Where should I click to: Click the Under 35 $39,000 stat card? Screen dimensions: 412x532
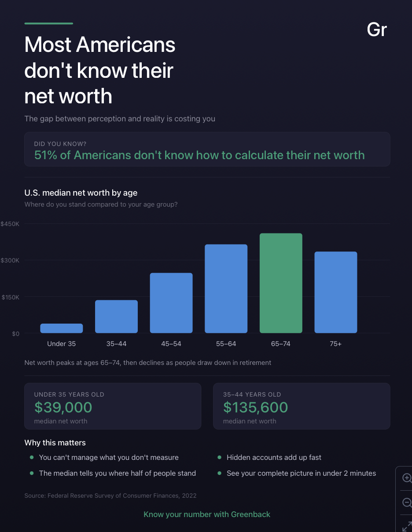[113, 406]
